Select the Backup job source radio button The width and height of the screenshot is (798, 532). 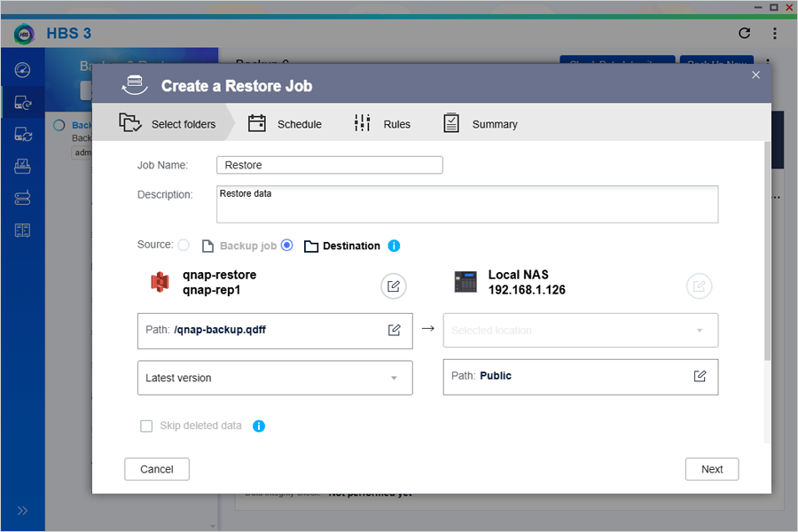[184, 246]
